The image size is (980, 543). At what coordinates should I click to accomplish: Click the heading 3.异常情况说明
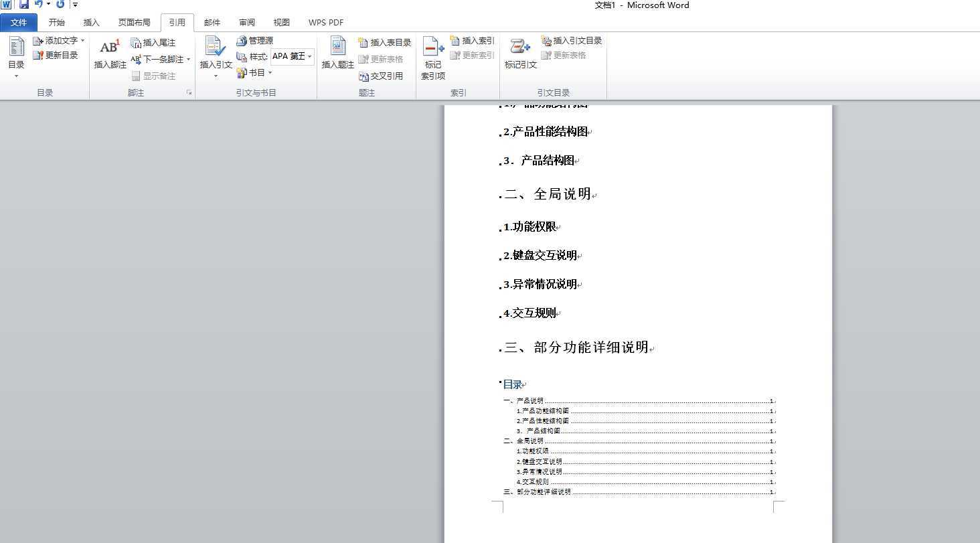pyautogui.click(x=540, y=285)
